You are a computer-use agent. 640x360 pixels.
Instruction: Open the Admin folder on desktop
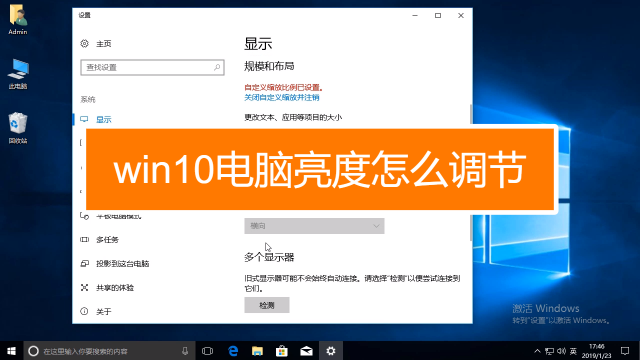(18, 20)
